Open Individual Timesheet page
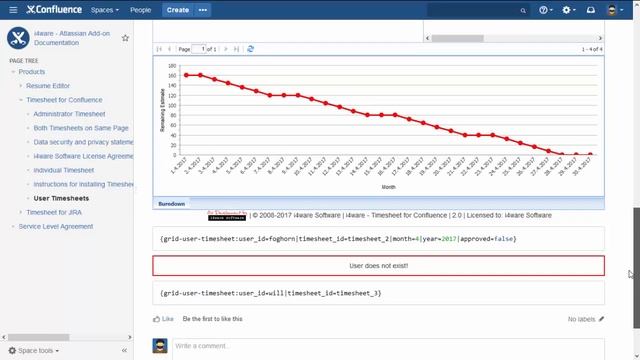This screenshot has width=640, height=360. click(x=64, y=170)
